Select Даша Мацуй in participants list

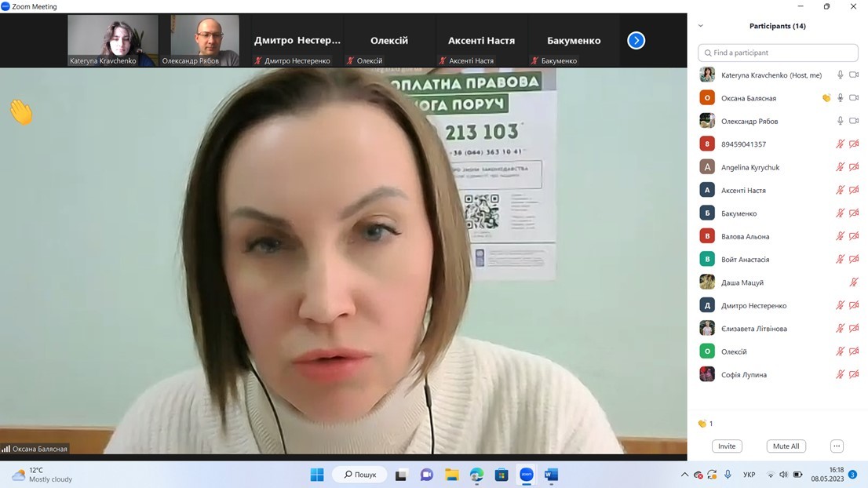pos(778,282)
